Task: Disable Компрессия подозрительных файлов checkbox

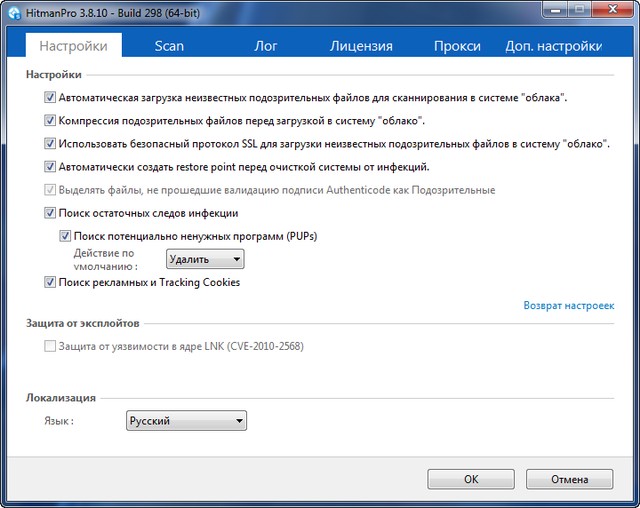Action: pos(50,121)
